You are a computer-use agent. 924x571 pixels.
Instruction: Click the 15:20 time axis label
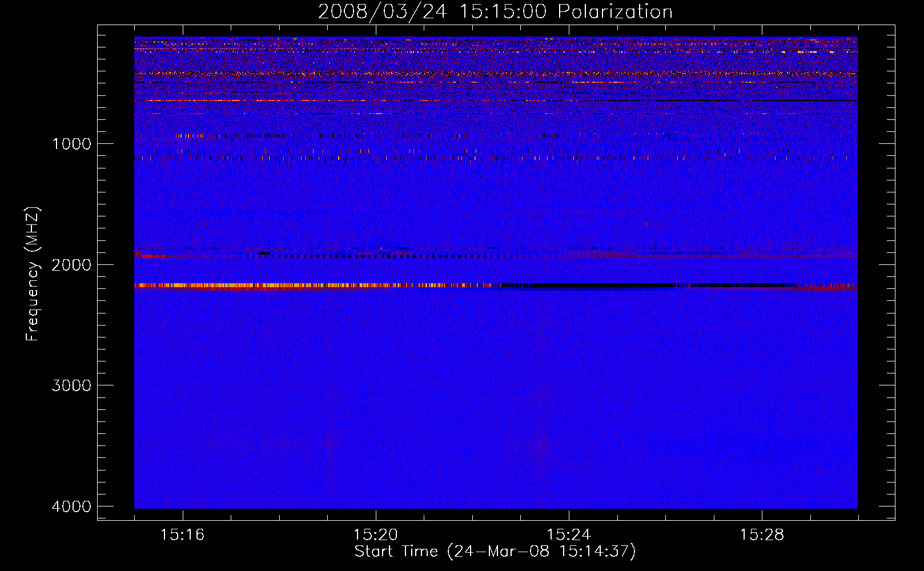[375, 535]
